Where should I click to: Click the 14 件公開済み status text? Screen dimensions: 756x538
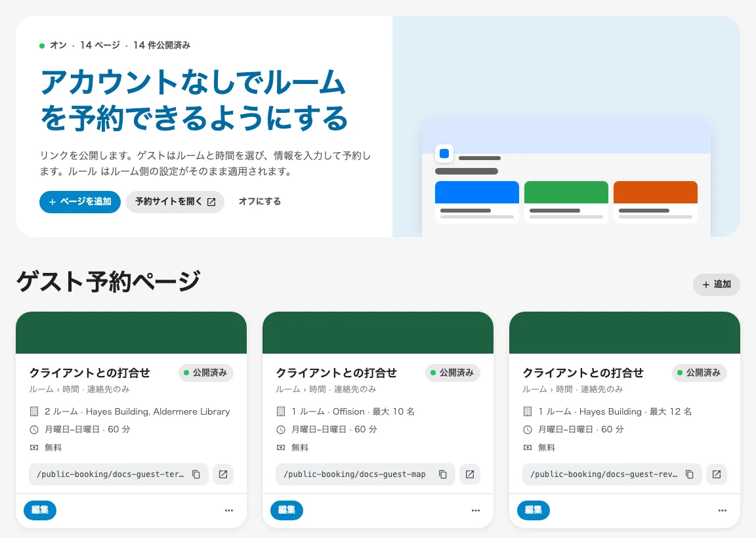162,45
